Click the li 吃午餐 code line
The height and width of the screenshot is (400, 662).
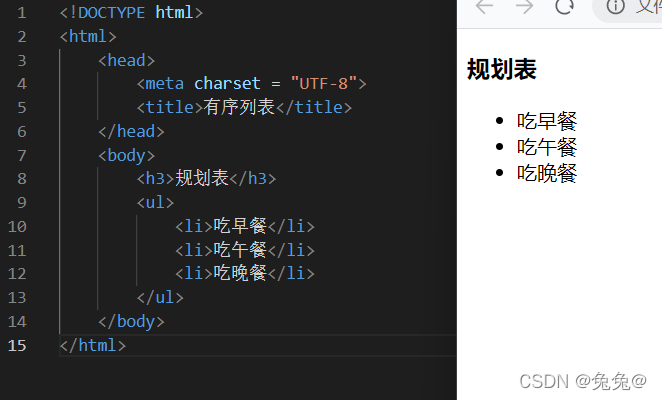pos(245,250)
